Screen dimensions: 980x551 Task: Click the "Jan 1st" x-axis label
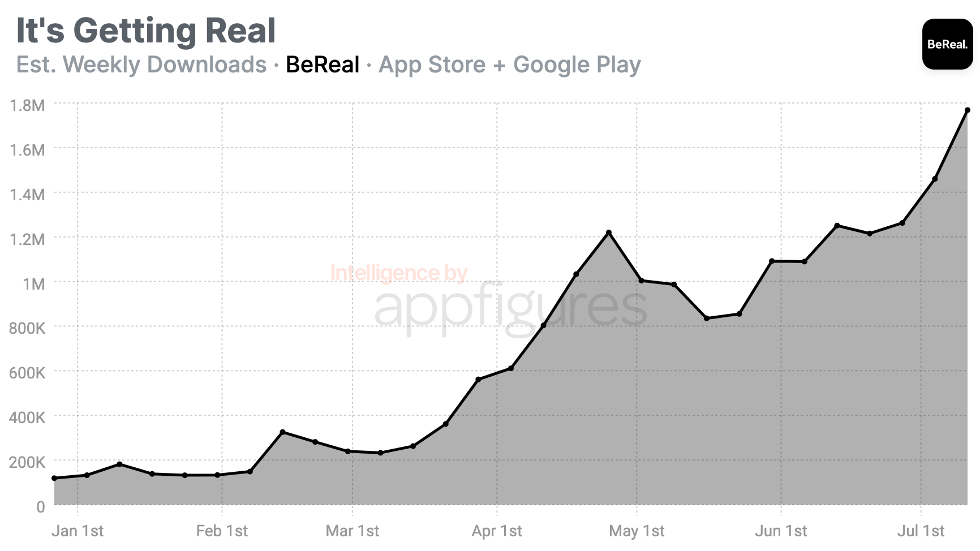coord(78,531)
